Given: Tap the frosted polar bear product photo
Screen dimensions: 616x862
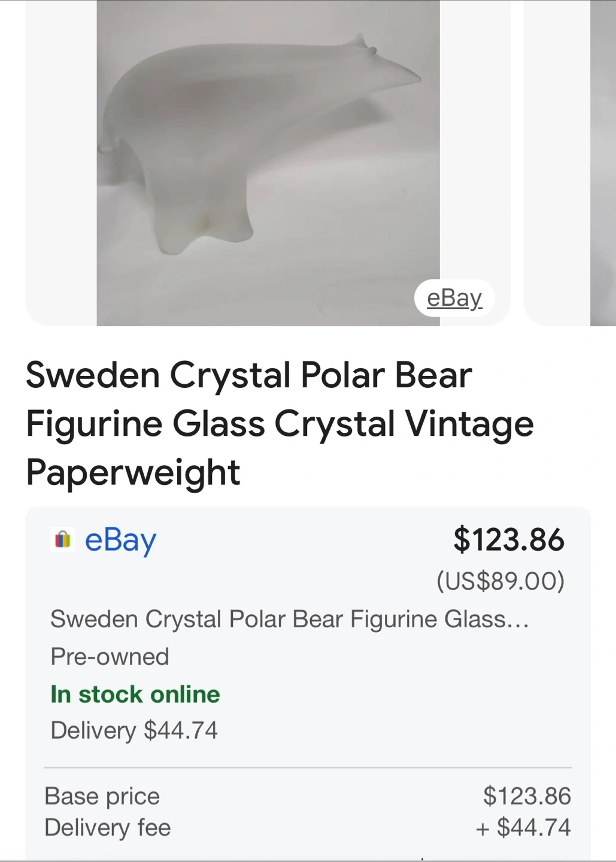Looking at the screenshot, I should 268,163.
